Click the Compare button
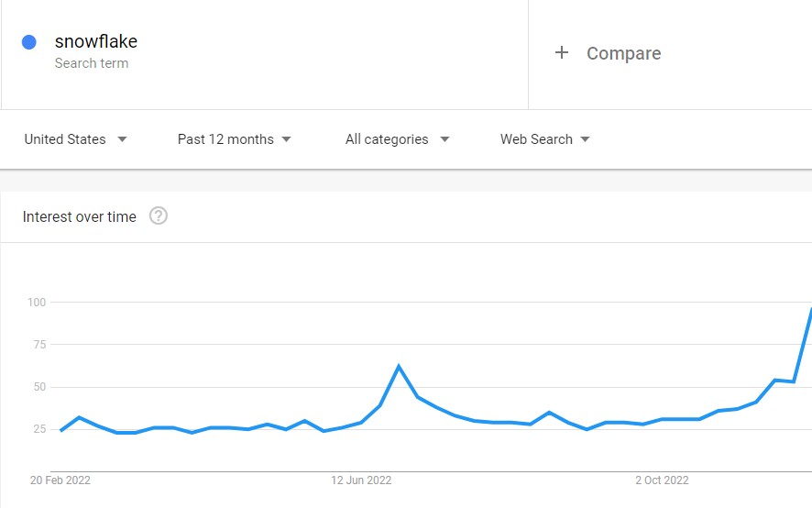 [x=608, y=53]
